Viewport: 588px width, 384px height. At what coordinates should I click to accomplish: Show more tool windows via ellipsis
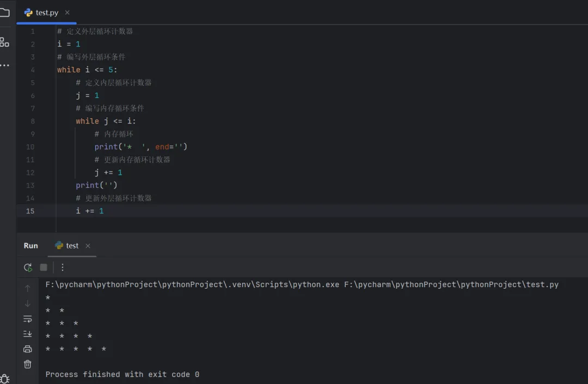coord(4,65)
